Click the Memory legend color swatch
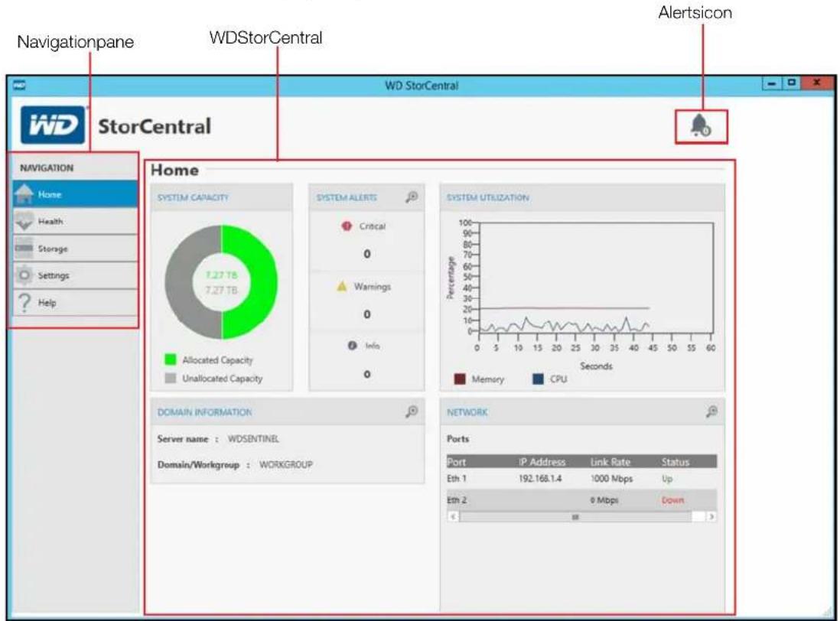Image resolution: width=840 pixels, height=621 pixels. (460, 379)
